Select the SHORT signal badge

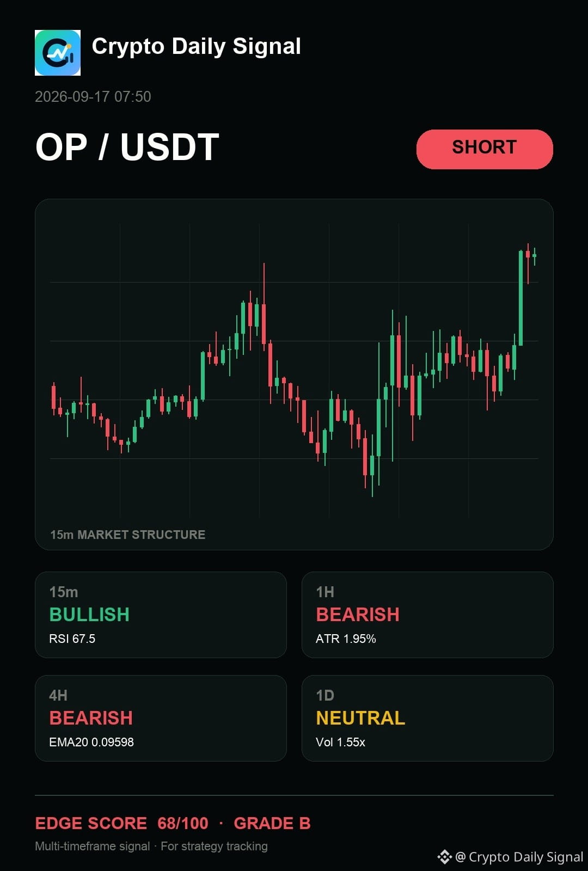click(485, 149)
